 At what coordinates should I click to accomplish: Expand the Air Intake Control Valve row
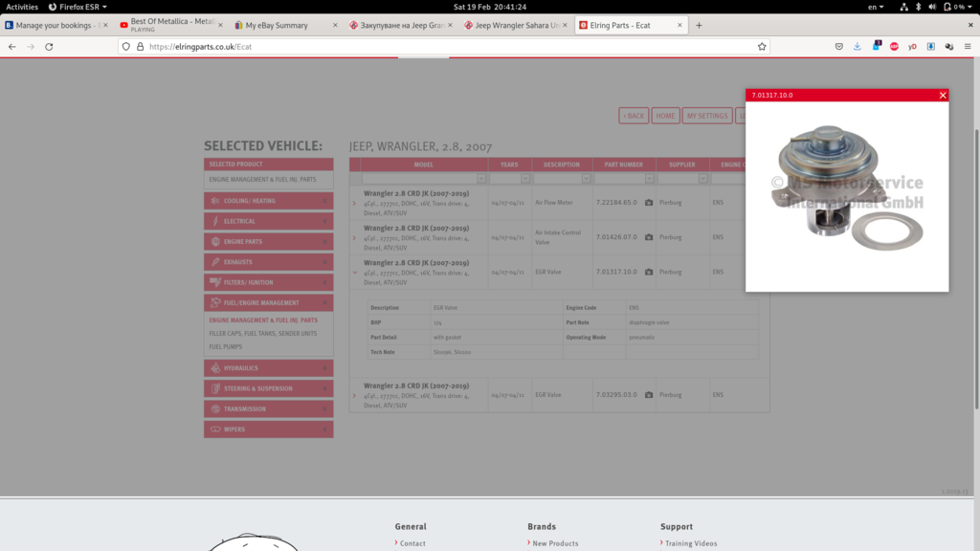point(354,238)
